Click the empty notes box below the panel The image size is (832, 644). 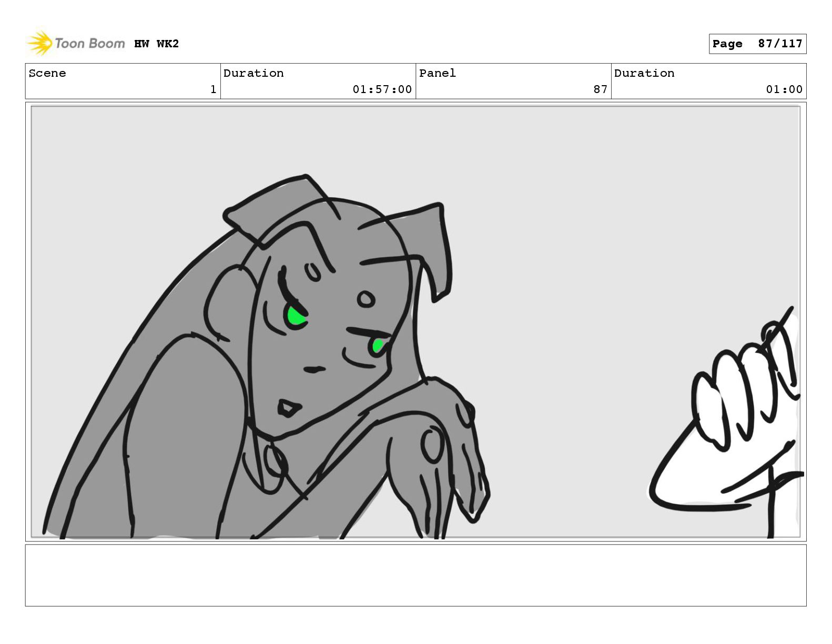tap(415, 575)
